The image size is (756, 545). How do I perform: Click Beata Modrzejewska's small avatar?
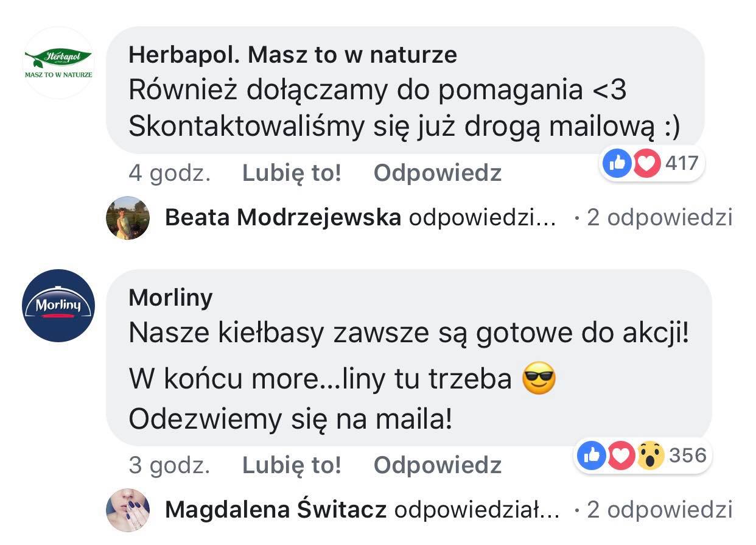(x=127, y=217)
